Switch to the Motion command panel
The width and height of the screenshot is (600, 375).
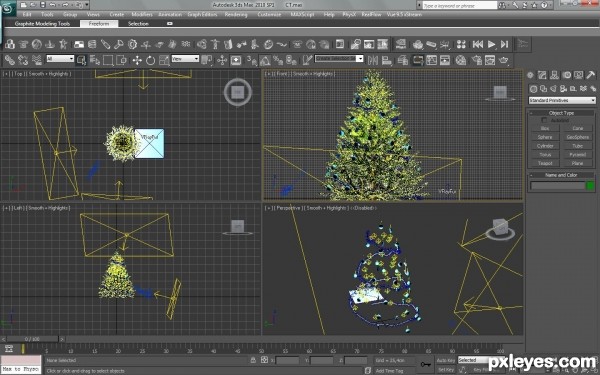(566, 75)
